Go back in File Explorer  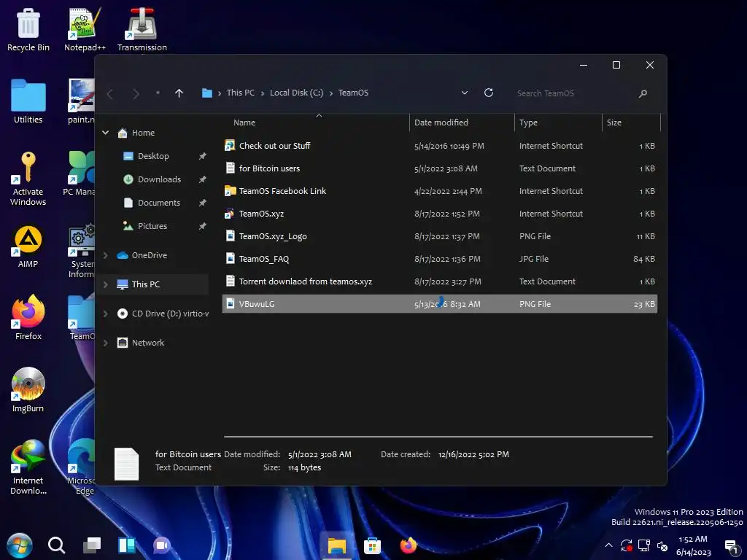coord(110,93)
